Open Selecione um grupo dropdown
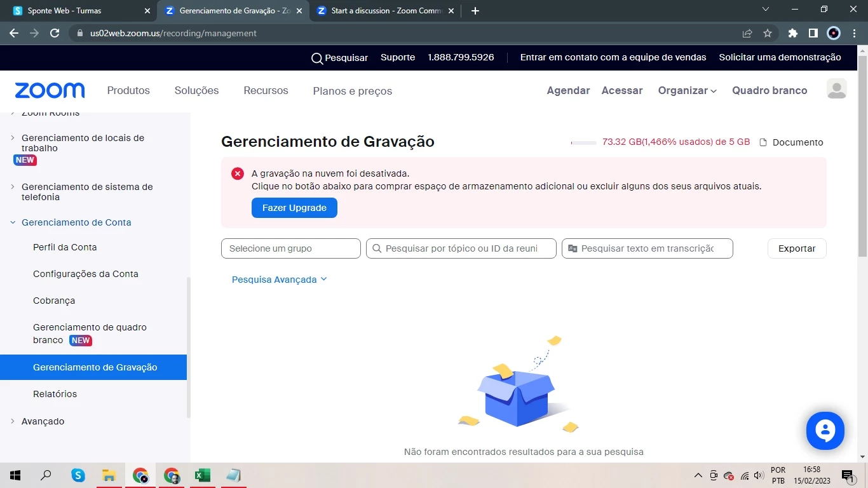Viewport: 868px width, 488px height. 291,248
